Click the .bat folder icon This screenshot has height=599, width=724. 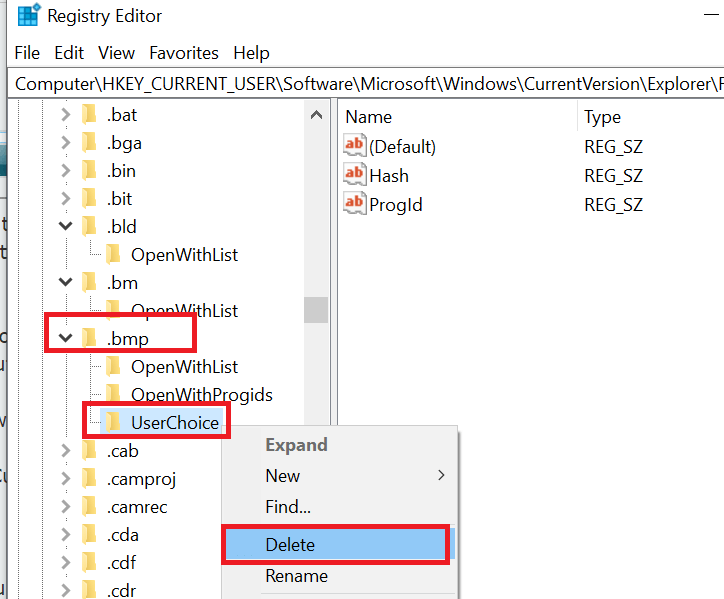pyautogui.click(x=89, y=115)
